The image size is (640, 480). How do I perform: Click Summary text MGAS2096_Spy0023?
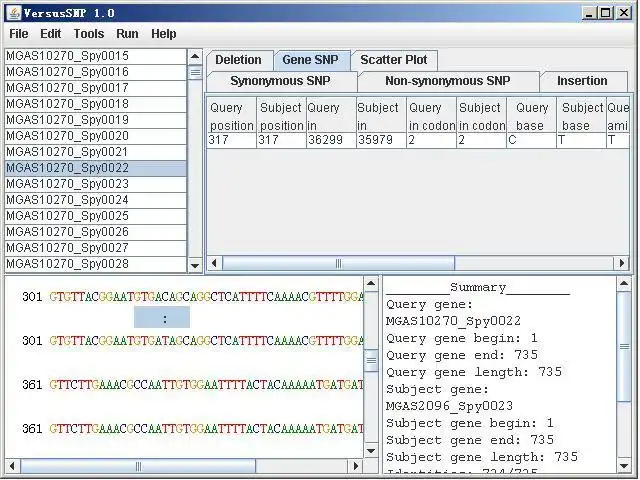click(x=449, y=406)
